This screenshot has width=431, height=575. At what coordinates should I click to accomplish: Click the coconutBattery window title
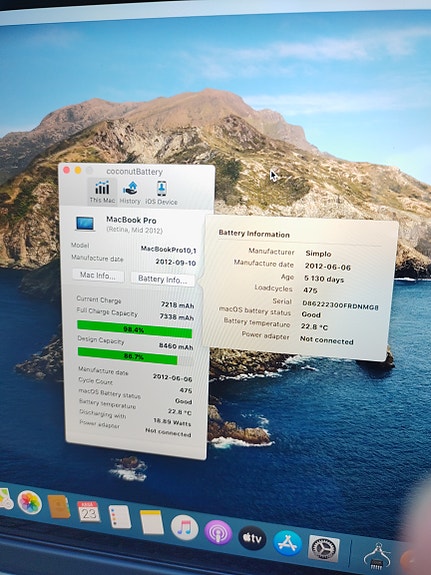click(x=134, y=172)
